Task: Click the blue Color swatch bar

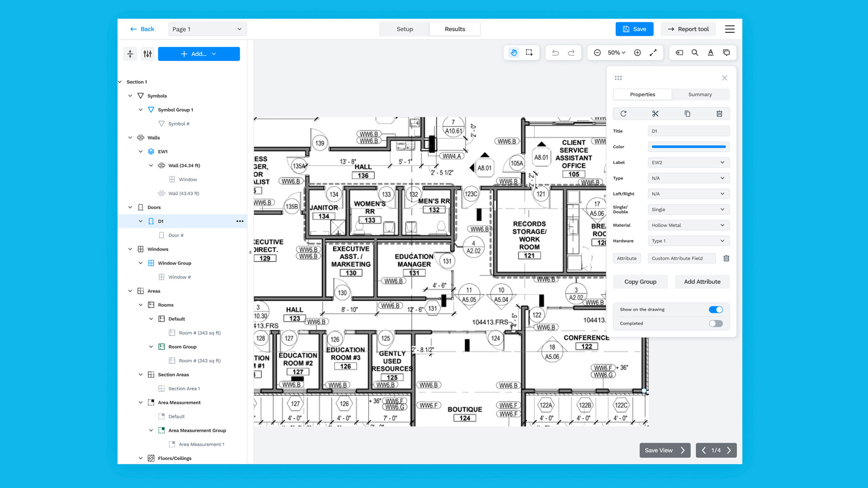Action: pyautogui.click(x=688, y=147)
